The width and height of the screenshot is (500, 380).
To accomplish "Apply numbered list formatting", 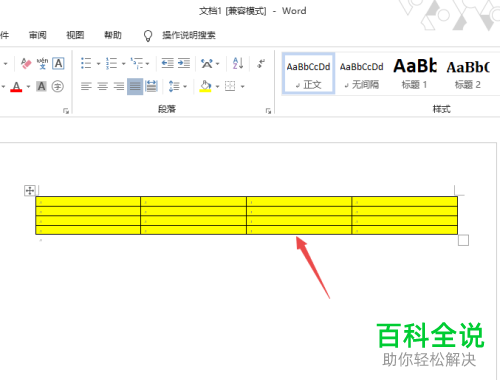I will [x=111, y=63].
